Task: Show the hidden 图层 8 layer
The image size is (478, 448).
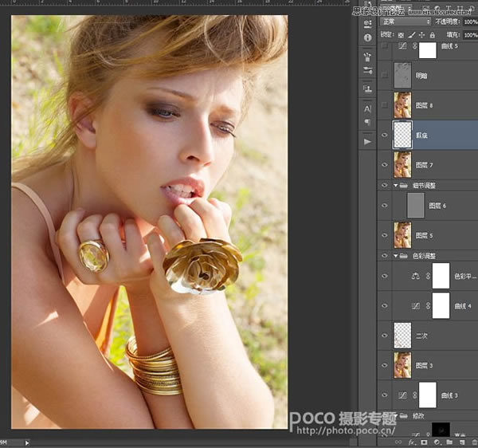Action: (385, 105)
